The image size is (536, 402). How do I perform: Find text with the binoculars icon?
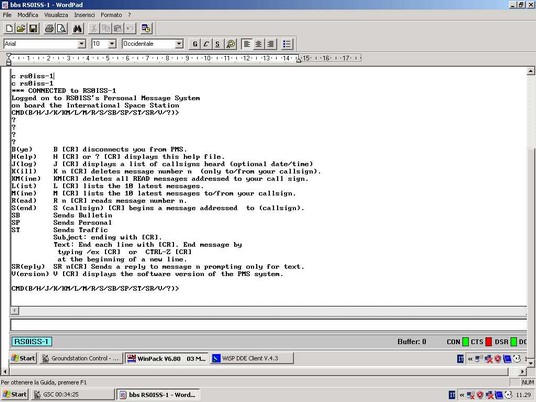[x=78, y=28]
